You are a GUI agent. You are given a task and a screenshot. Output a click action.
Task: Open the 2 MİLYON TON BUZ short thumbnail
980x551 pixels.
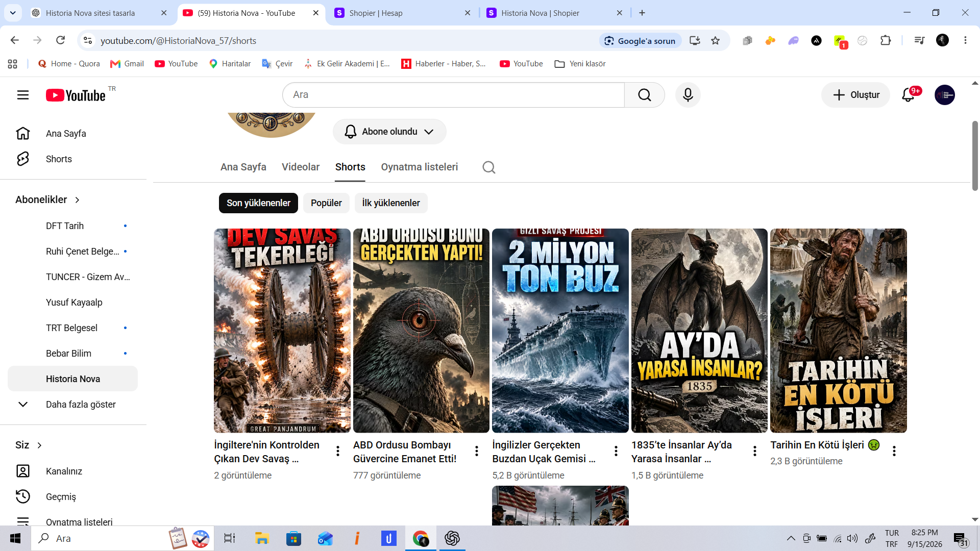tap(560, 331)
